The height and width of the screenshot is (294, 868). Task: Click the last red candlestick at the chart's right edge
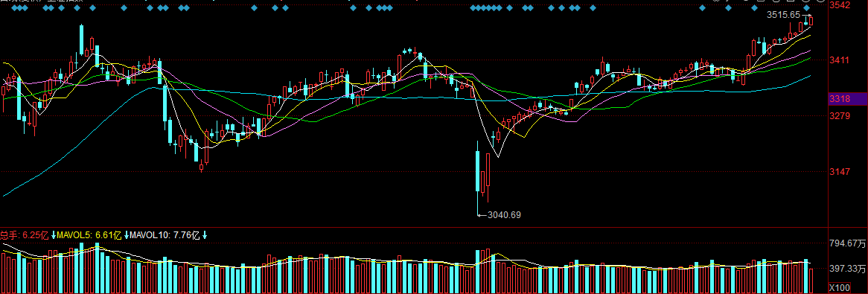coord(811,21)
